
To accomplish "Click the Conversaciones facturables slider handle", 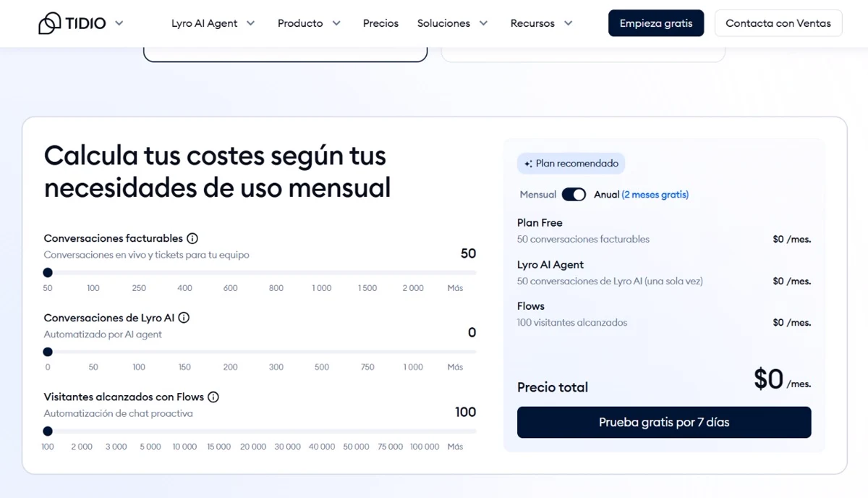I will (48, 273).
